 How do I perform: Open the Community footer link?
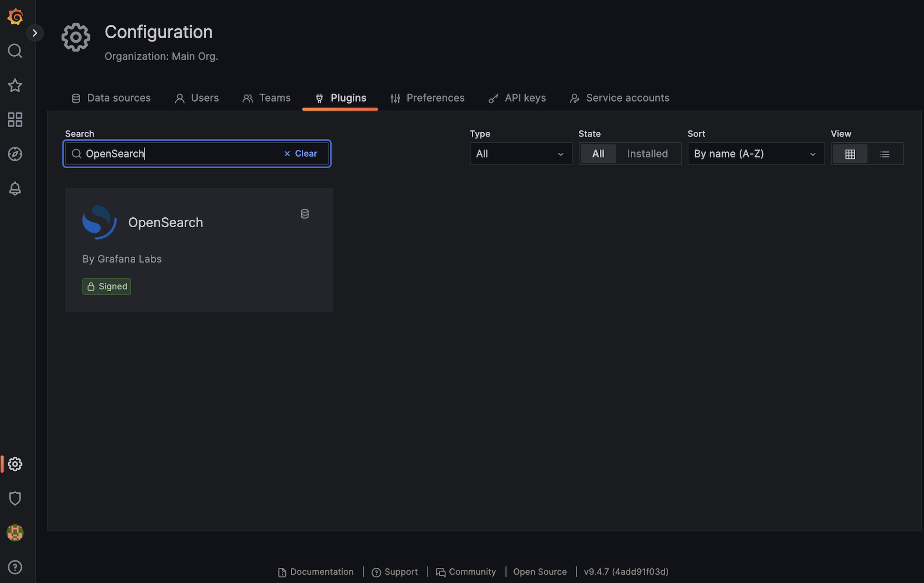[466, 572]
